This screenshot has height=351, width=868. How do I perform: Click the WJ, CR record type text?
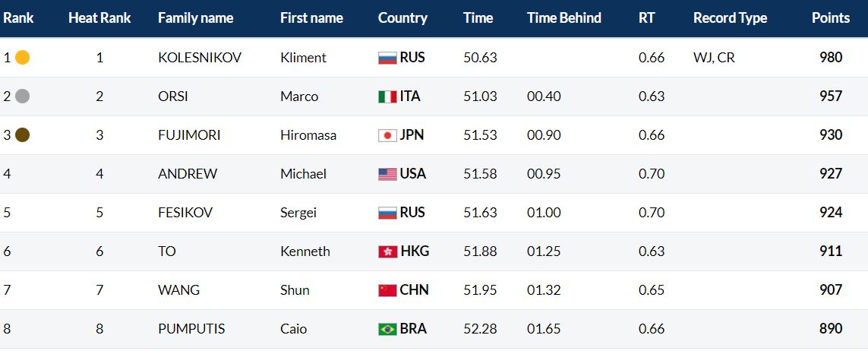coord(714,58)
